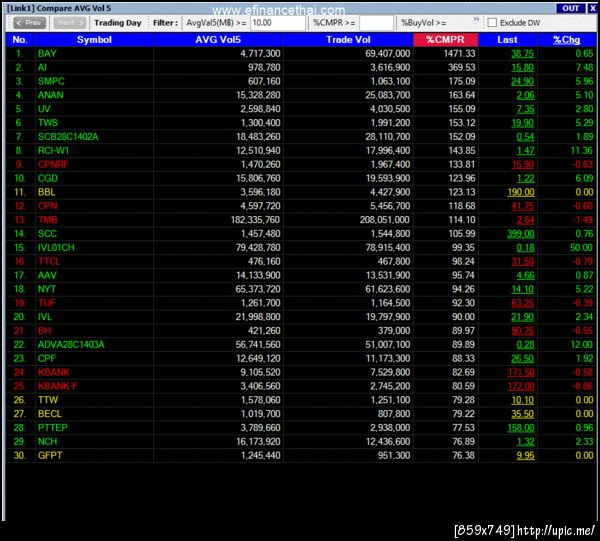Expand hidden filters with the chevron arrows

476,19
